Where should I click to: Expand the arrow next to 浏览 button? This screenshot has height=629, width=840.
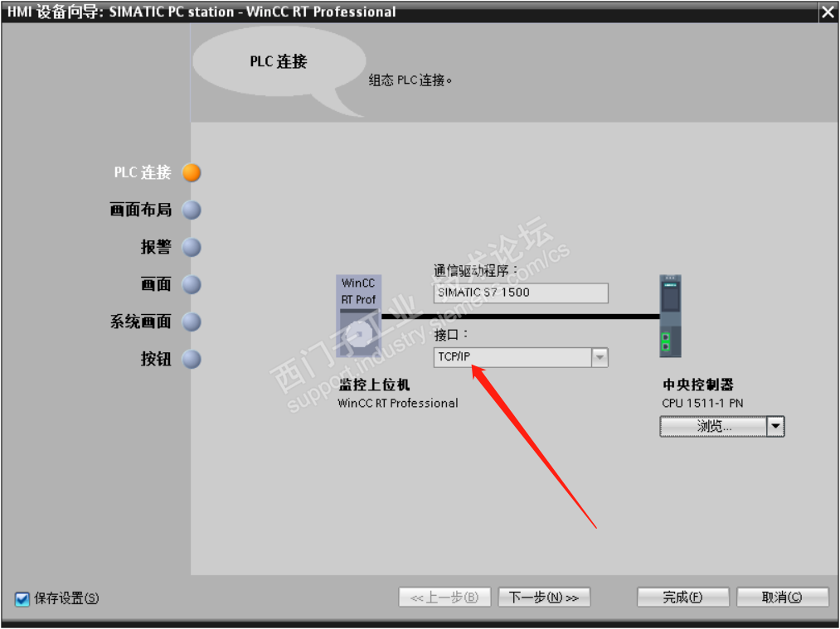[x=775, y=427]
